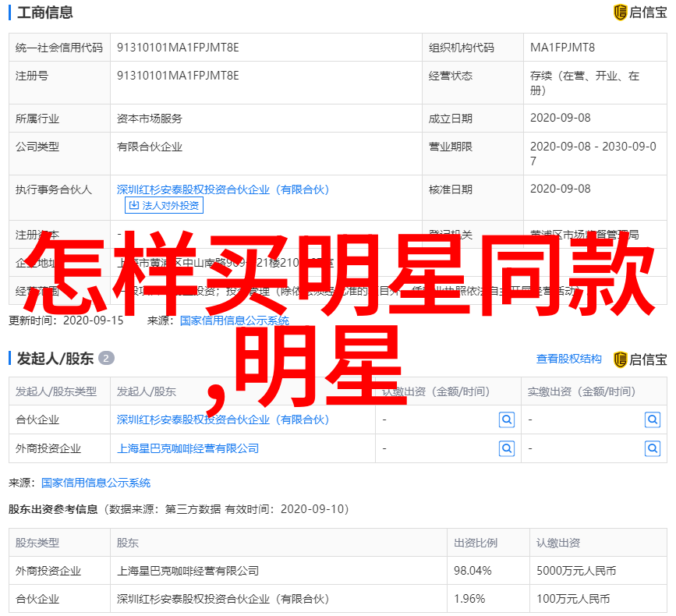Click 深圳红杉安泰 partnership in reference table
676x616 pixels.
pos(223,598)
